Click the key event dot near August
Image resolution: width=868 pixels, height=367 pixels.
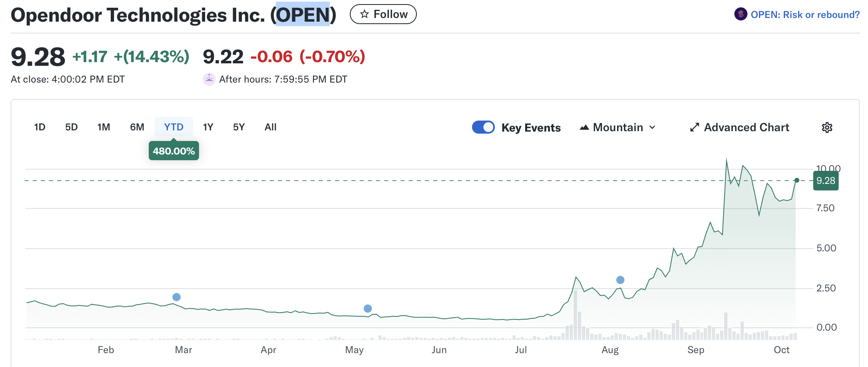point(620,280)
